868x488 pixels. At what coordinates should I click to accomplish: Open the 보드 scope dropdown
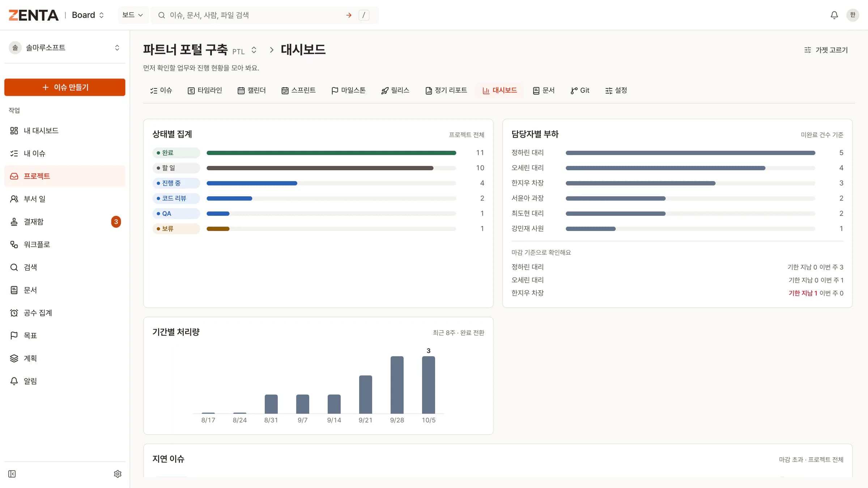(133, 15)
